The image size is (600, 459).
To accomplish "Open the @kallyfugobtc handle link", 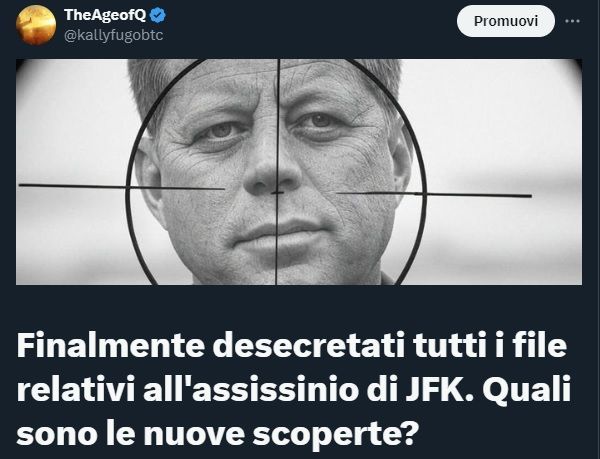I will (x=114, y=35).
